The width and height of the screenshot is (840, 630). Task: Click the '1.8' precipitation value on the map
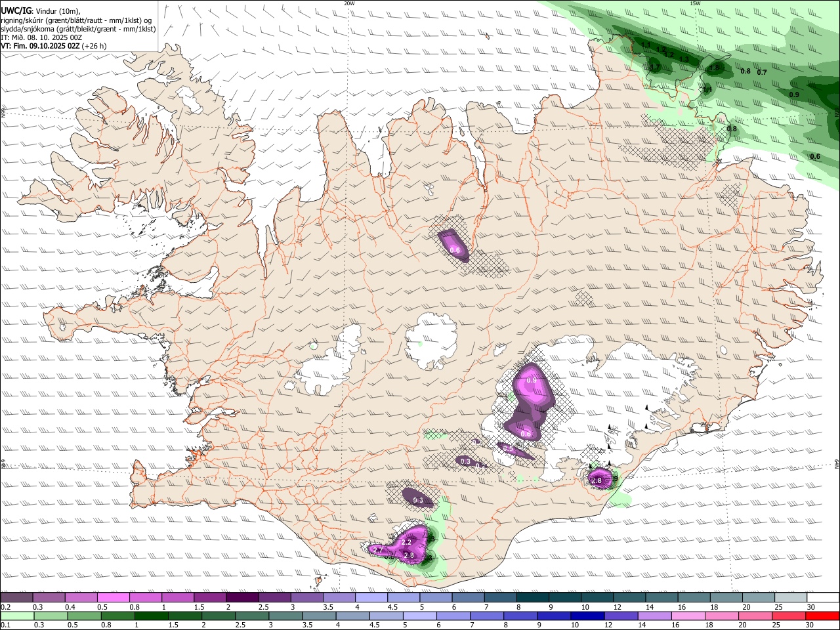point(715,67)
